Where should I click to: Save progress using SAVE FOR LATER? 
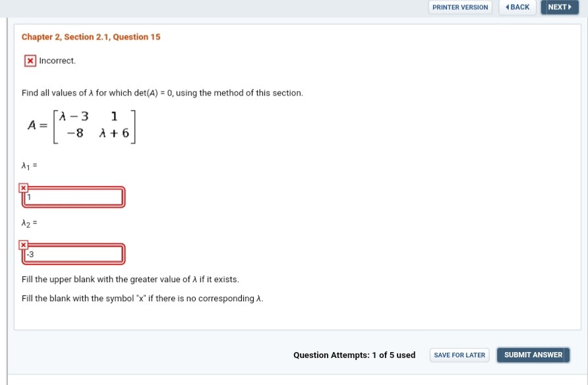pos(459,355)
